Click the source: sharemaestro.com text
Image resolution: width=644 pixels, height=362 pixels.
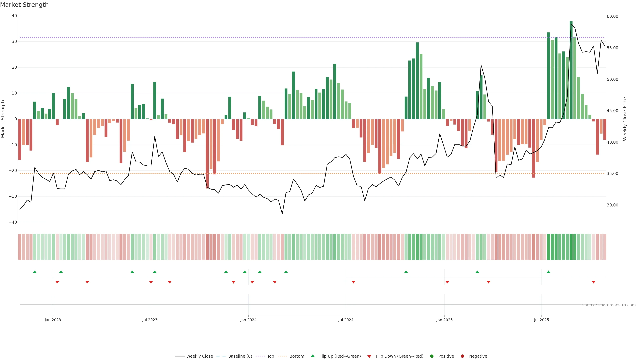point(609,305)
